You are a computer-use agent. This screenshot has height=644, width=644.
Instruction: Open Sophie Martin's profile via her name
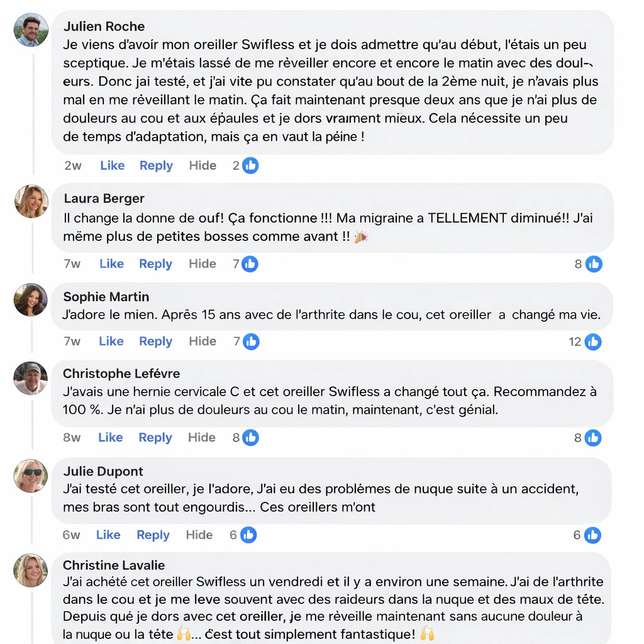106,297
